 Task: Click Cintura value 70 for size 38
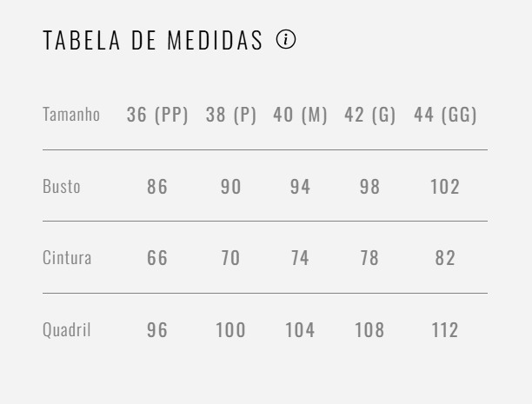[231, 258]
